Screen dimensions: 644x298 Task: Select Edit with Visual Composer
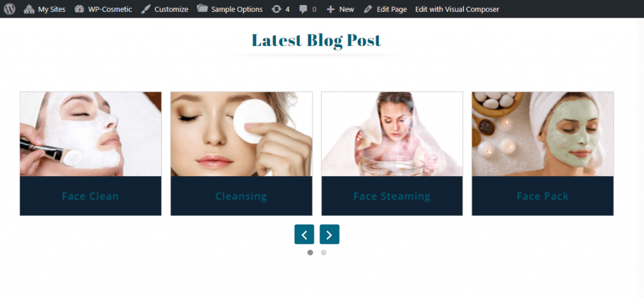(x=457, y=9)
